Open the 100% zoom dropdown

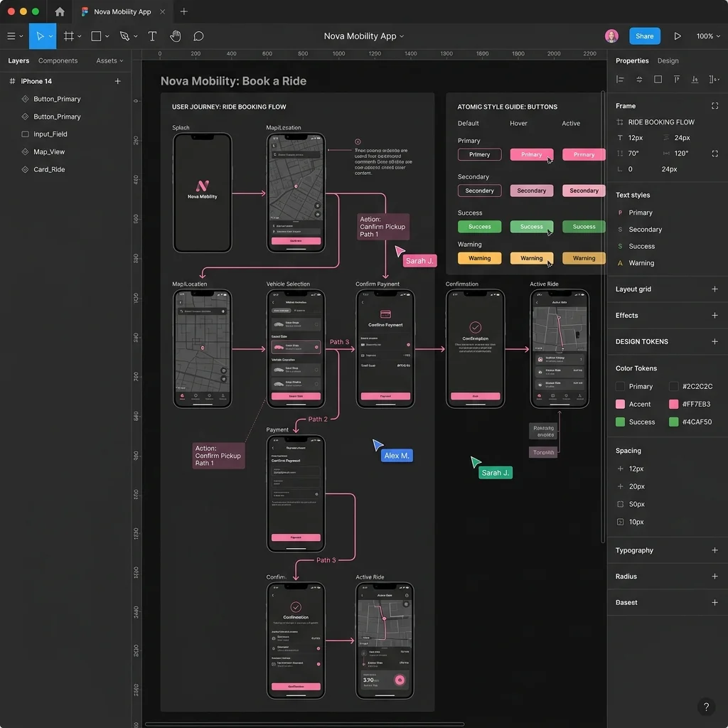(x=708, y=36)
